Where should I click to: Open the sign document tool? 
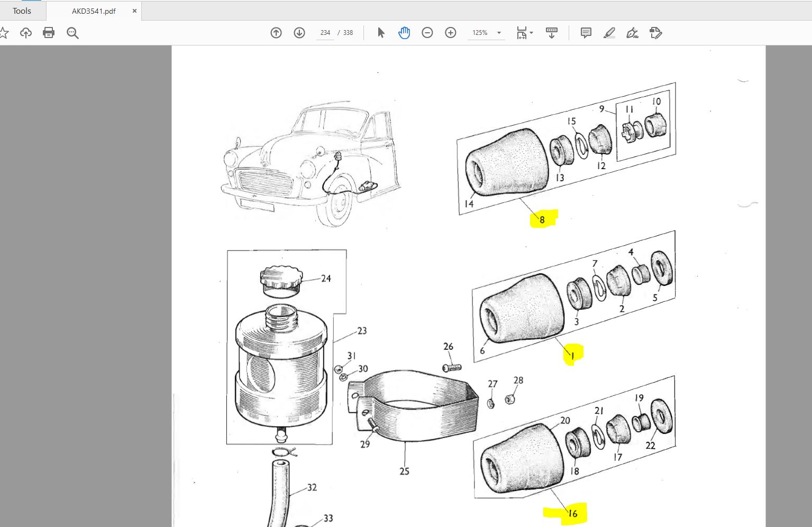click(x=633, y=33)
